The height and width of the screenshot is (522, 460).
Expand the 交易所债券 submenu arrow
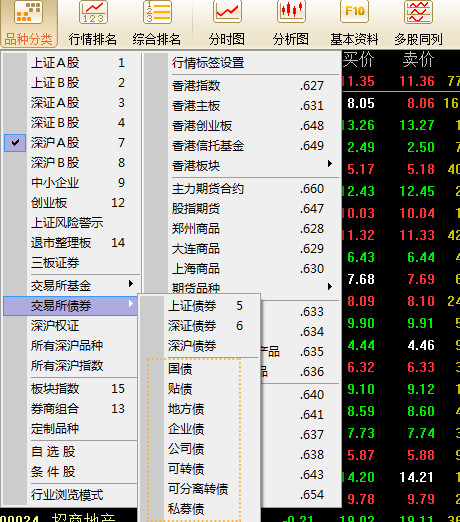pos(131,304)
